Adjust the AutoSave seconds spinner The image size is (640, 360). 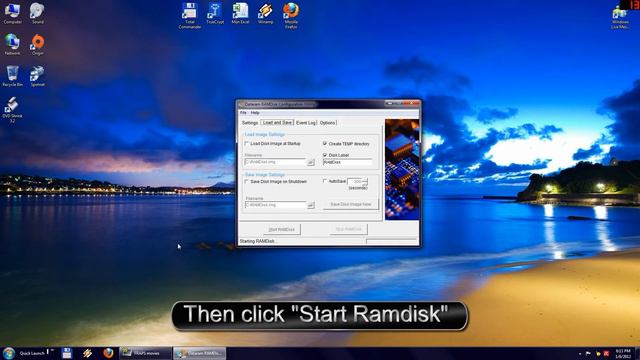[365, 181]
